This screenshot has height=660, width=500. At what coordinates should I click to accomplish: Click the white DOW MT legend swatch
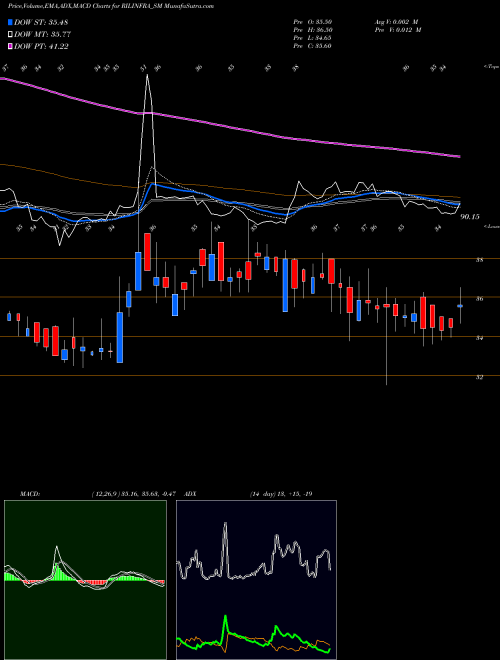[x=11, y=34]
